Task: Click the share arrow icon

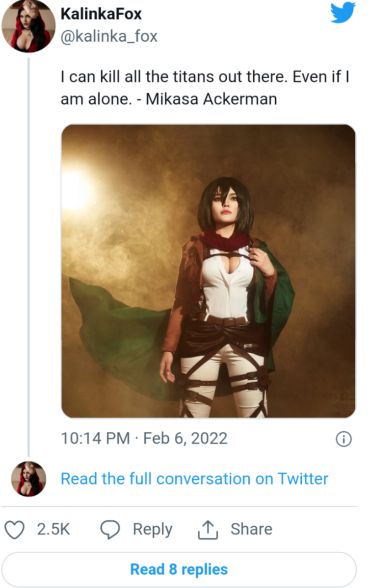Action: [208, 529]
